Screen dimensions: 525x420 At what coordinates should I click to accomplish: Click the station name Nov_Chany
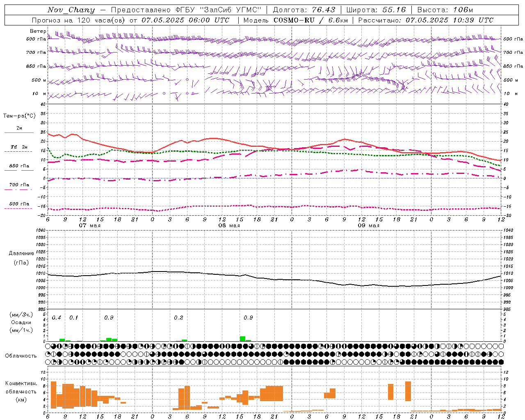[x=71, y=10]
